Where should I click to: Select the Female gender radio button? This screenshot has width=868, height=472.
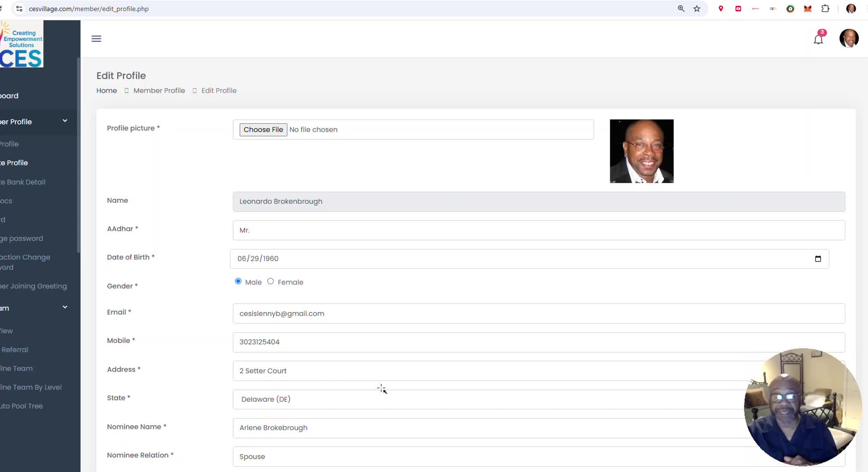270,281
